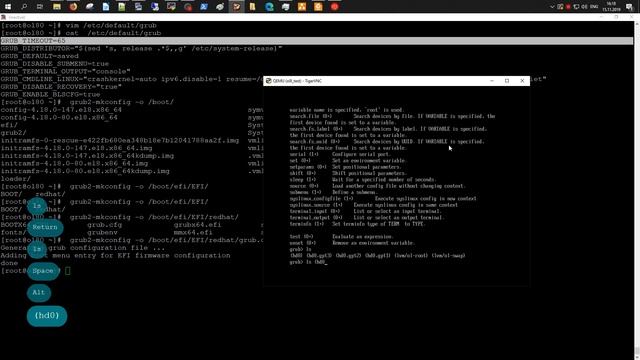Image resolution: width=640 pixels, height=360 pixels.
Task: Click the 'loader/' directory entry
Action: pyautogui.click(x=16, y=179)
